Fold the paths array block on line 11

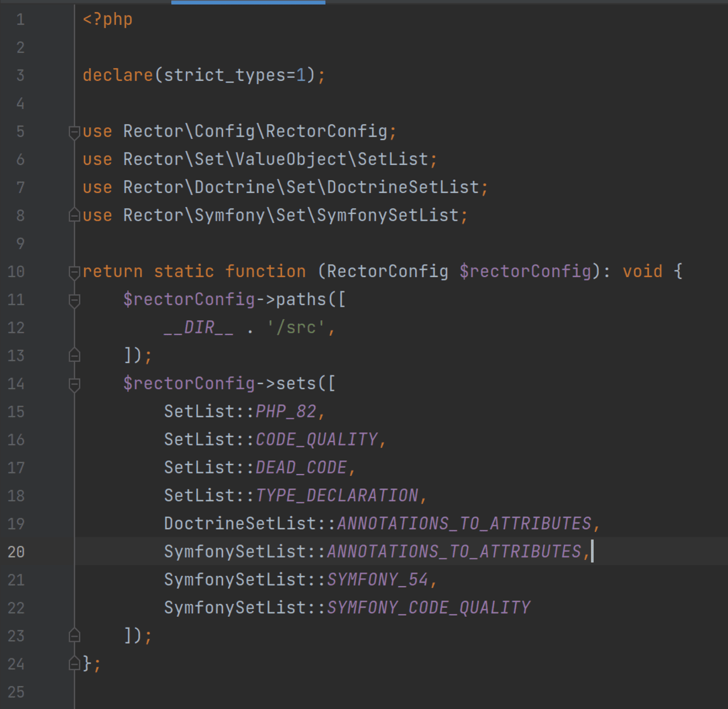tap(74, 300)
